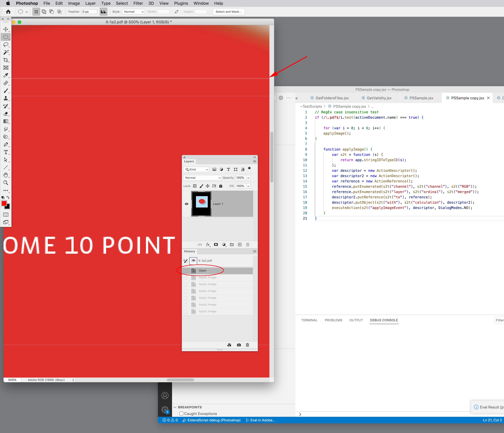Select the Lasso tool

[x=6, y=45]
